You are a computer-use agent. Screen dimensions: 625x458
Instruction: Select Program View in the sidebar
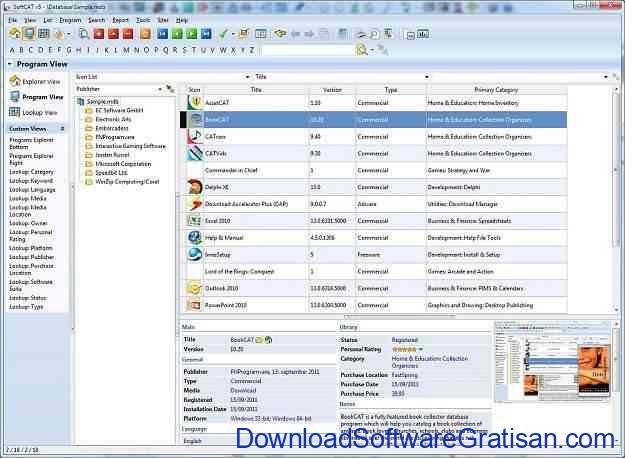pyautogui.click(x=37, y=97)
